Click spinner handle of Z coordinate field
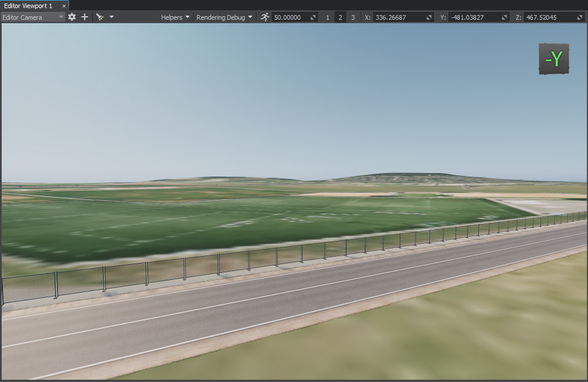Viewport: 588px width, 382px height. (580, 17)
